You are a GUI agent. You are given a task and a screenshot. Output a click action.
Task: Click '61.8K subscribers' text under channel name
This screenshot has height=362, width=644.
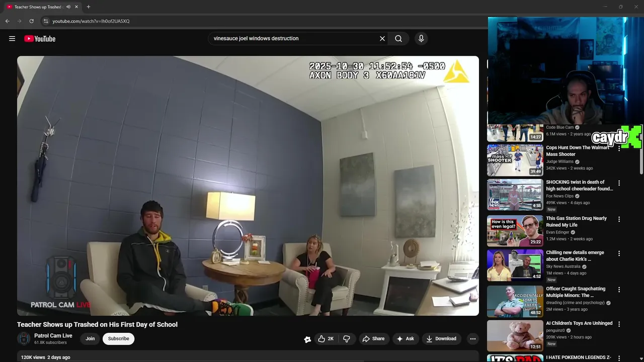pos(50,343)
